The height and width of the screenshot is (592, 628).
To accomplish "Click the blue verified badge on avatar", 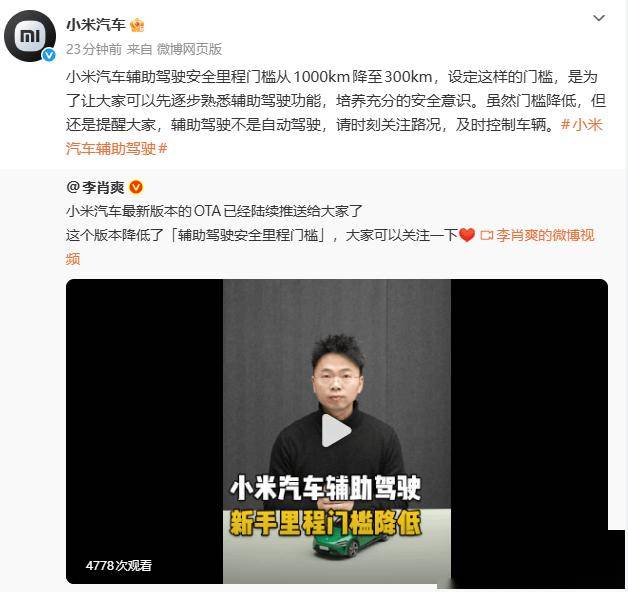I will tap(49, 55).
